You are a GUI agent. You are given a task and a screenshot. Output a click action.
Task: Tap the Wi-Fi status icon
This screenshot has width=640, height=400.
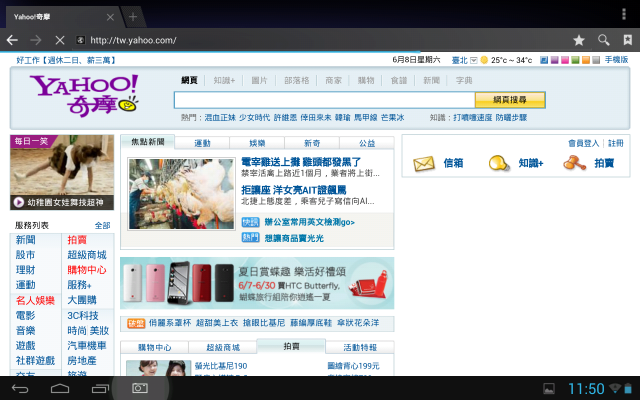pyautogui.click(x=615, y=388)
